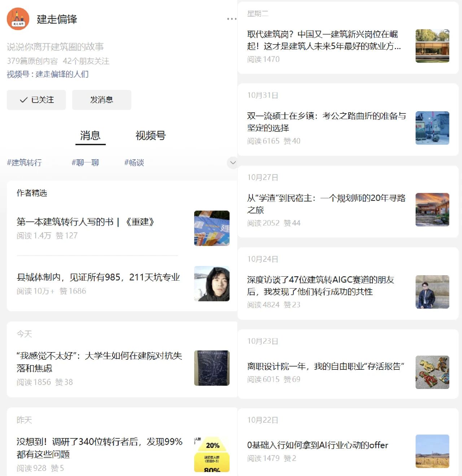The image size is (462, 476).
Task: Click the 发消息 button
Action: coord(102,100)
